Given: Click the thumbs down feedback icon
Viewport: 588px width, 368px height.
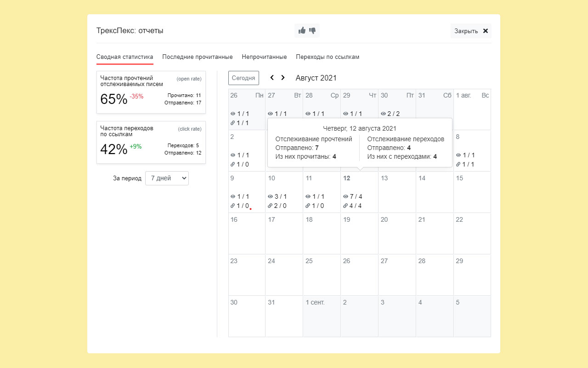Looking at the screenshot, I should [x=312, y=31].
